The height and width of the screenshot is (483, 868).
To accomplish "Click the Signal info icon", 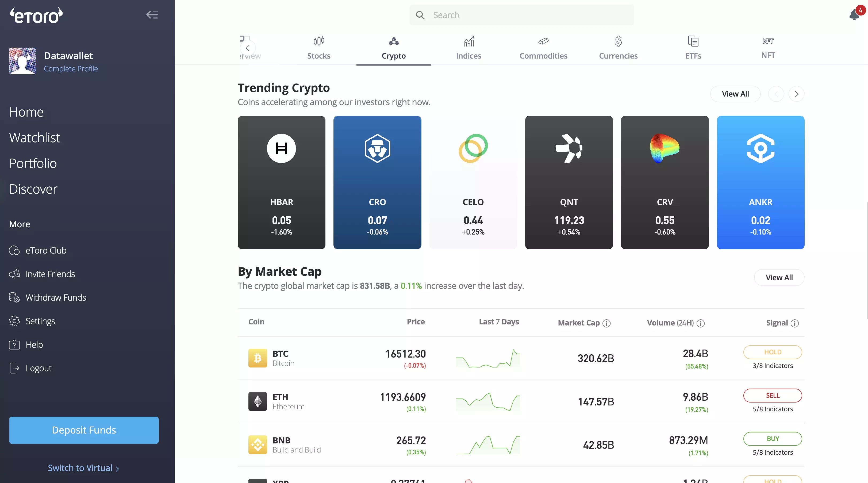I will (794, 323).
